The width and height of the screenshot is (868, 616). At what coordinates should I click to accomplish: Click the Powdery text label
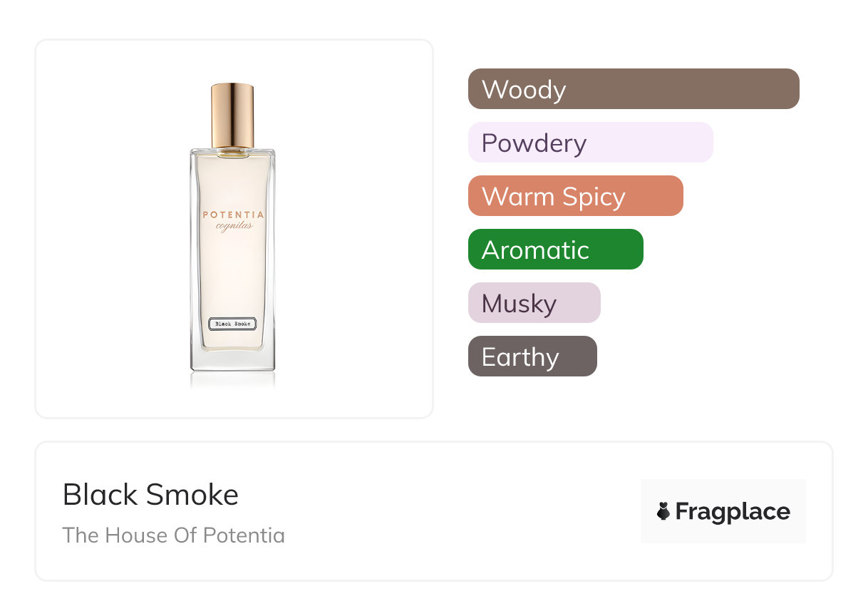pos(534,143)
